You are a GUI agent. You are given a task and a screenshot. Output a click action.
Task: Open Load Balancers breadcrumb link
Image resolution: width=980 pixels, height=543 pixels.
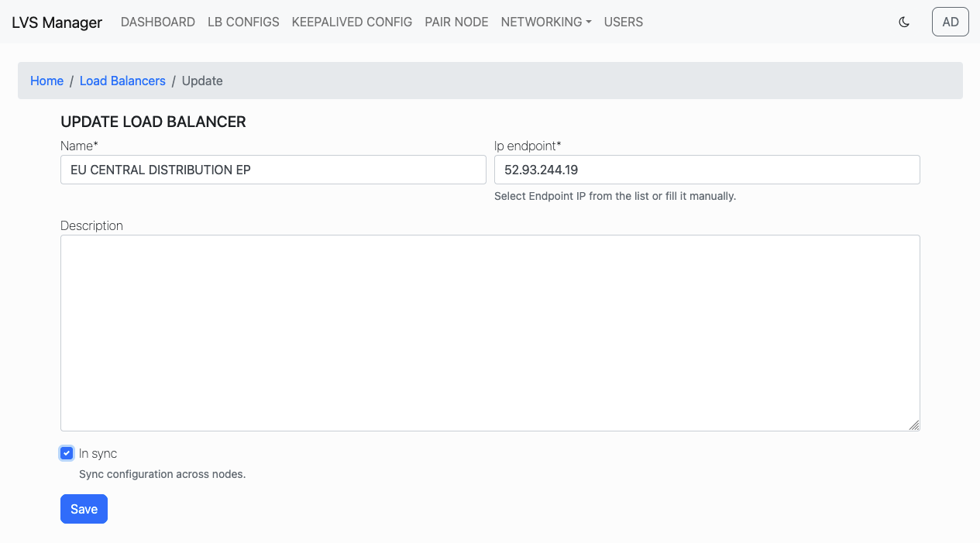point(122,81)
